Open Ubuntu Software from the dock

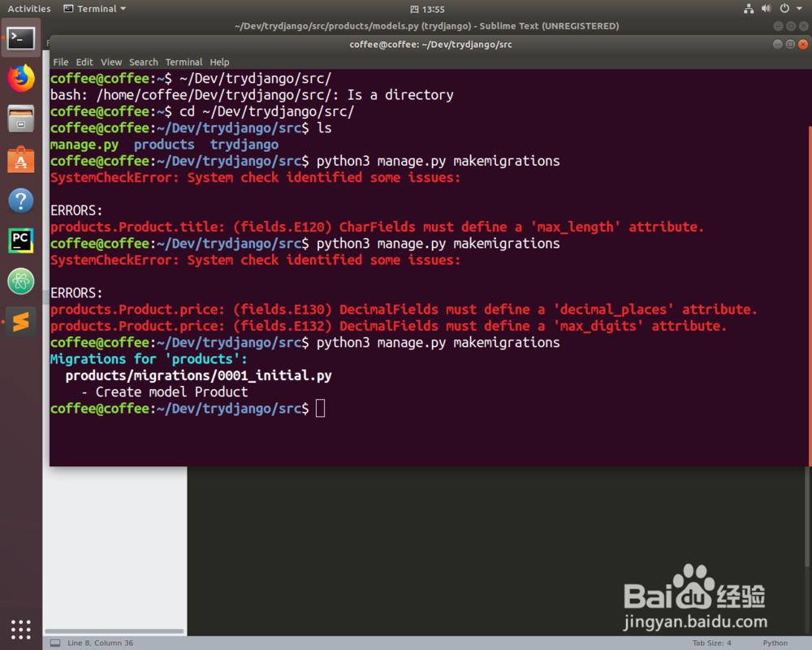[x=21, y=159]
